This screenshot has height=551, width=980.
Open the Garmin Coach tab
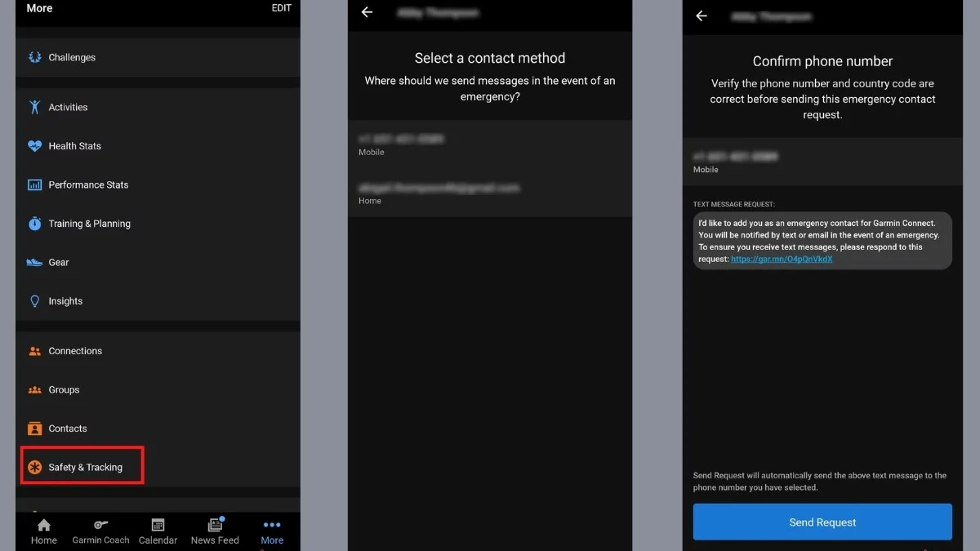[x=100, y=532]
